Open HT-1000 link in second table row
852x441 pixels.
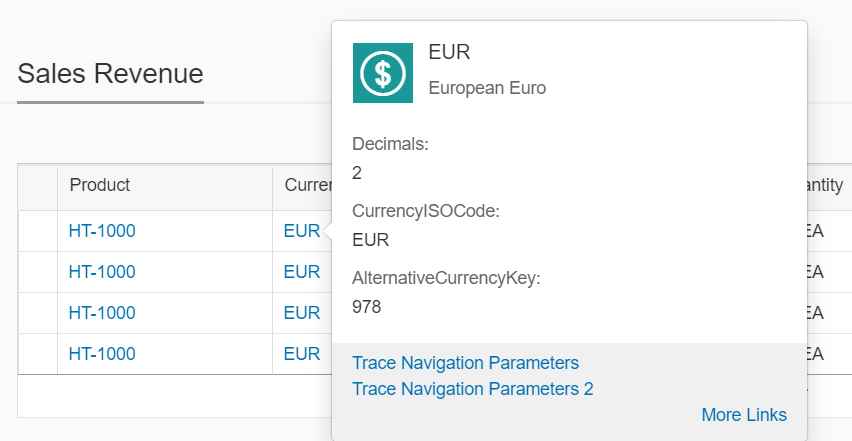tap(102, 272)
